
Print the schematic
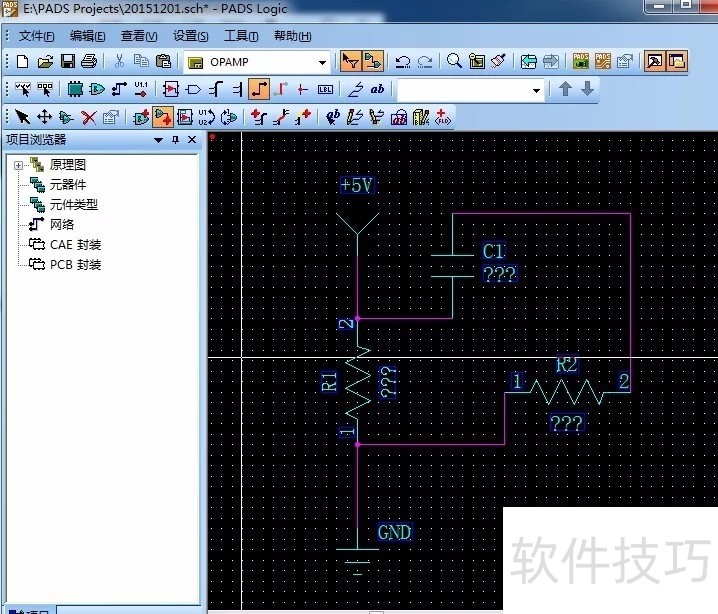click(89, 61)
